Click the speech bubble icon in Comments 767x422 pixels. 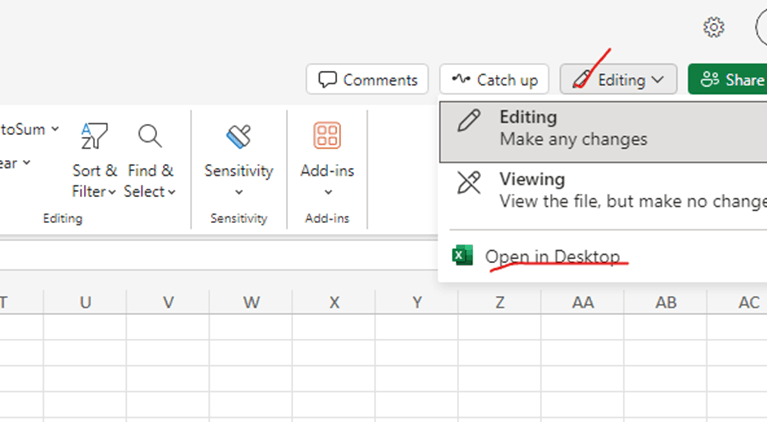pyautogui.click(x=327, y=79)
